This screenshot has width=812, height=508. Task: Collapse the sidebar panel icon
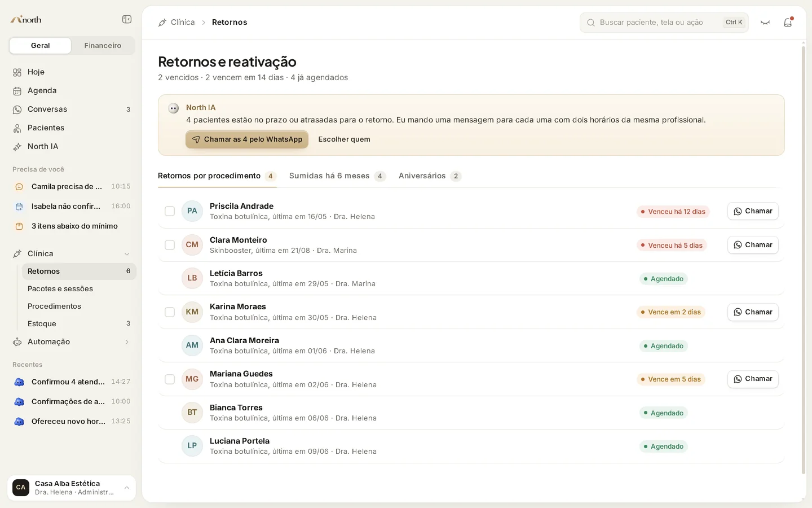tap(127, 19)
